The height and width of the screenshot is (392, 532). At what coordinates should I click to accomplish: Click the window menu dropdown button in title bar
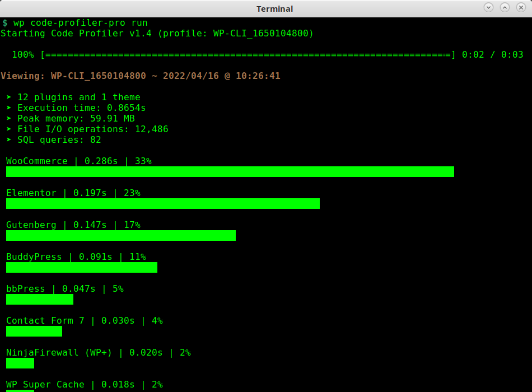(x=488, y=7)
